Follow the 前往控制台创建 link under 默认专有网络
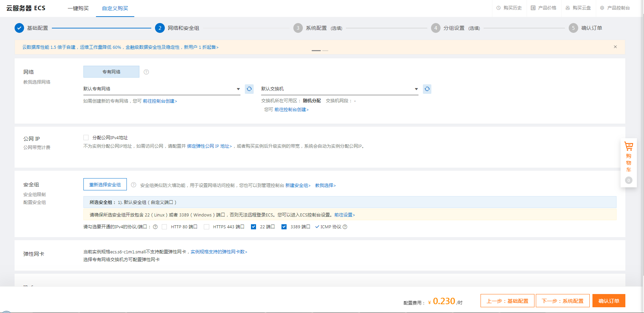 click(160, 101)
